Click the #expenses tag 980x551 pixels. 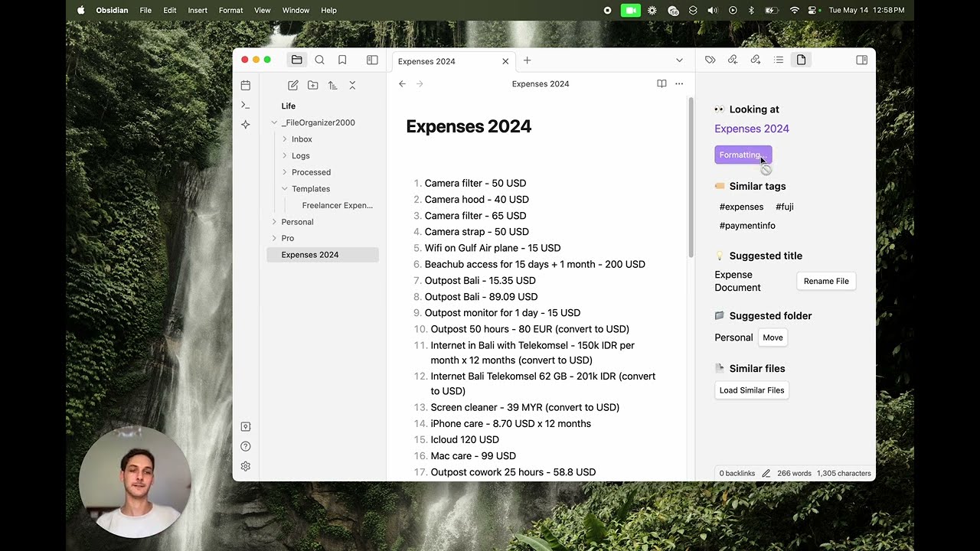741,207
